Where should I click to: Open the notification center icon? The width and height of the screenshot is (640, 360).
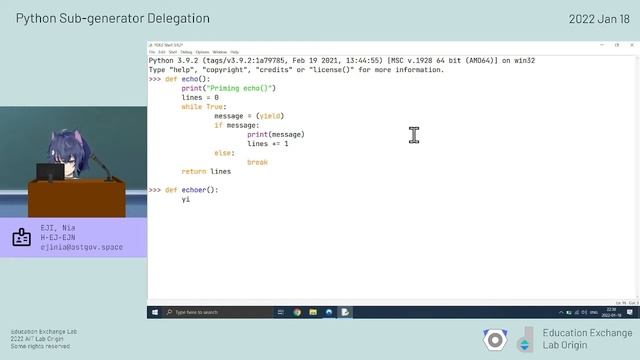coord(630,312)
